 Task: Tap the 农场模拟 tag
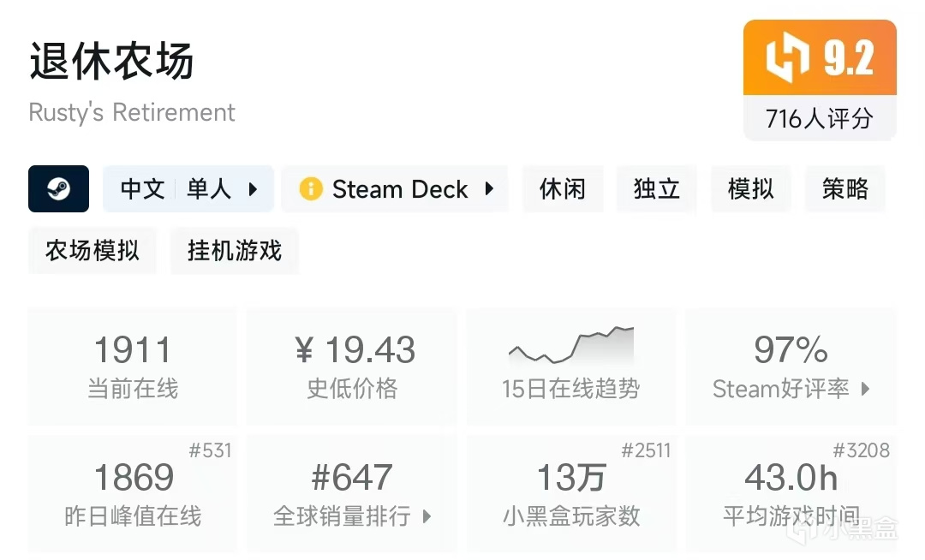pos(92,250)
